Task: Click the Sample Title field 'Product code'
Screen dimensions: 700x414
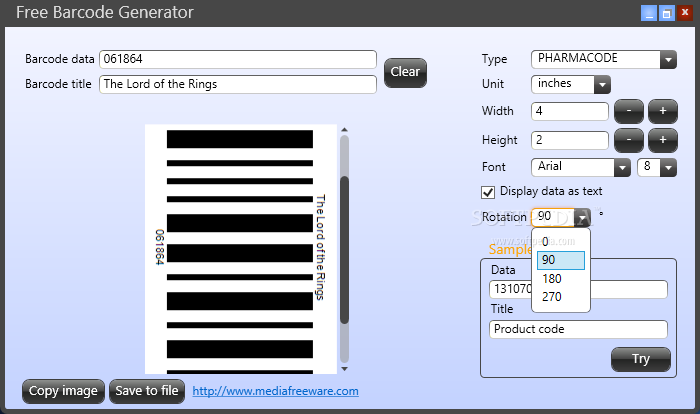Action: pyautogui.click(x=578, y=329)
